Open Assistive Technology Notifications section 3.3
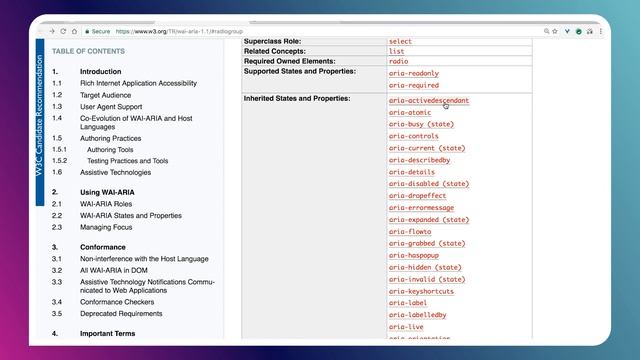 [x=147, y=286]
